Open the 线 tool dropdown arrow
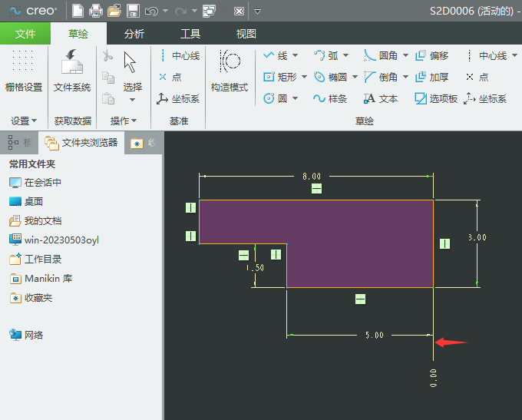The height and width of the screenshot is (420, 522). tap(295, 55)
